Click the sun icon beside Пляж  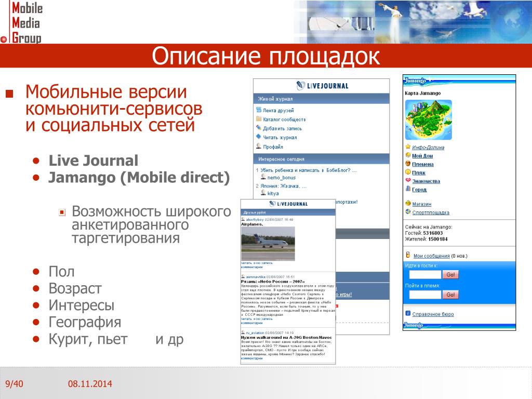(408, 171)
